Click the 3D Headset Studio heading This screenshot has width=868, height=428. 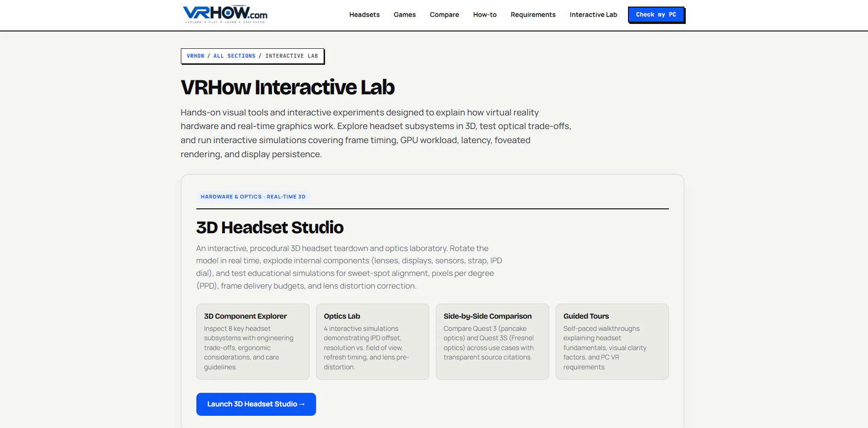[270, 228]
